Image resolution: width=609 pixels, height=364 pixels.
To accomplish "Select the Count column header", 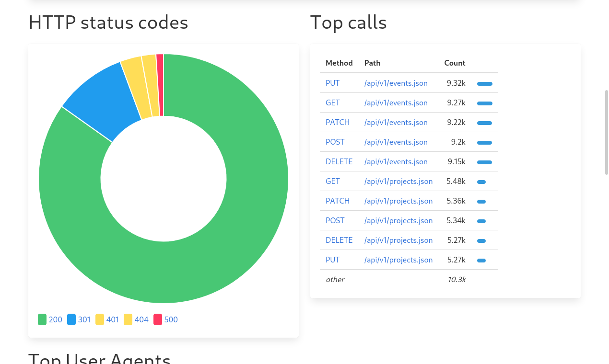I will tap(454, 63).
